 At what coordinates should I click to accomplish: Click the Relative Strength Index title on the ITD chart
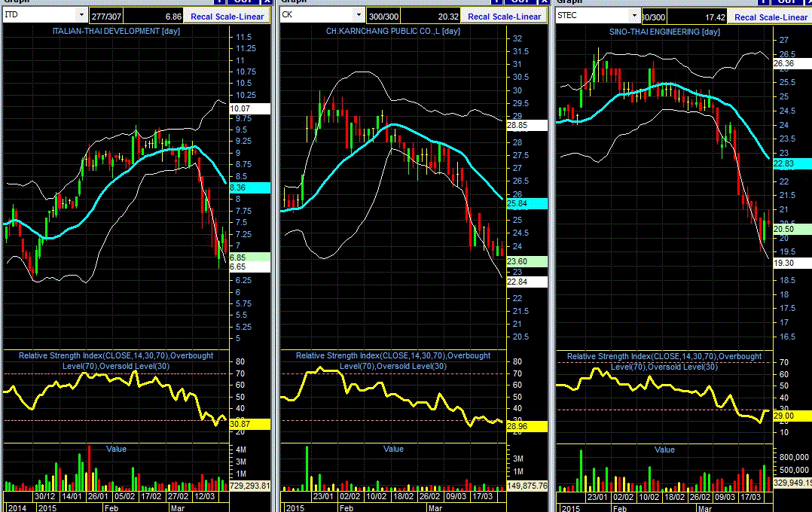116,361
